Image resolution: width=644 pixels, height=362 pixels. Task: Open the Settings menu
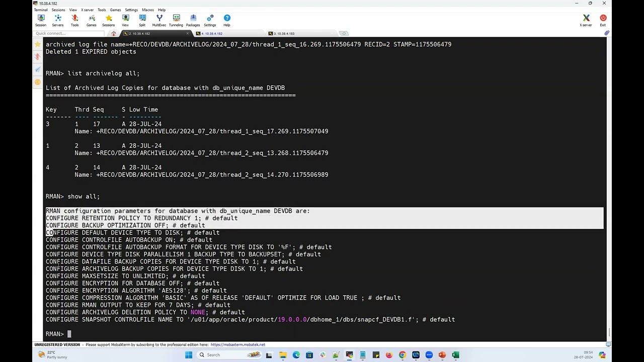tap(131, 10)
